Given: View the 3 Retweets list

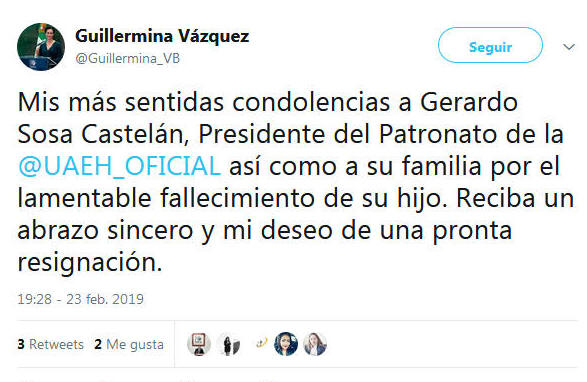Looking at the screenshot, I should tap(51, 344).
